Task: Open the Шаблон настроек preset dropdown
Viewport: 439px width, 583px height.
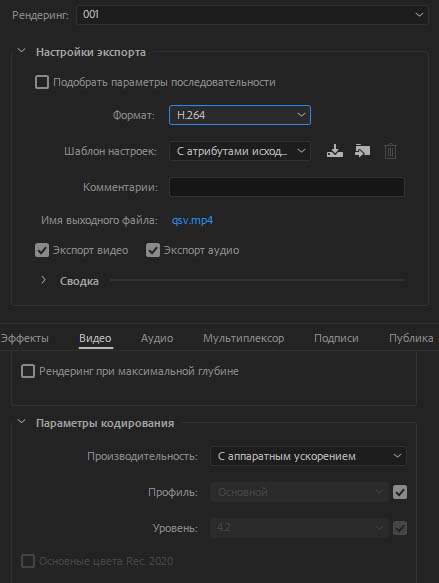Action: (240, 151)
